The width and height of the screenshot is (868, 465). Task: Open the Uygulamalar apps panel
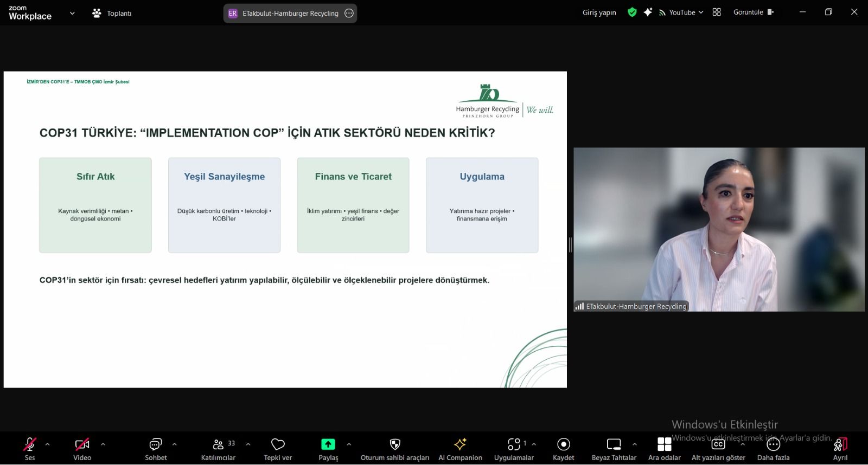514,449
